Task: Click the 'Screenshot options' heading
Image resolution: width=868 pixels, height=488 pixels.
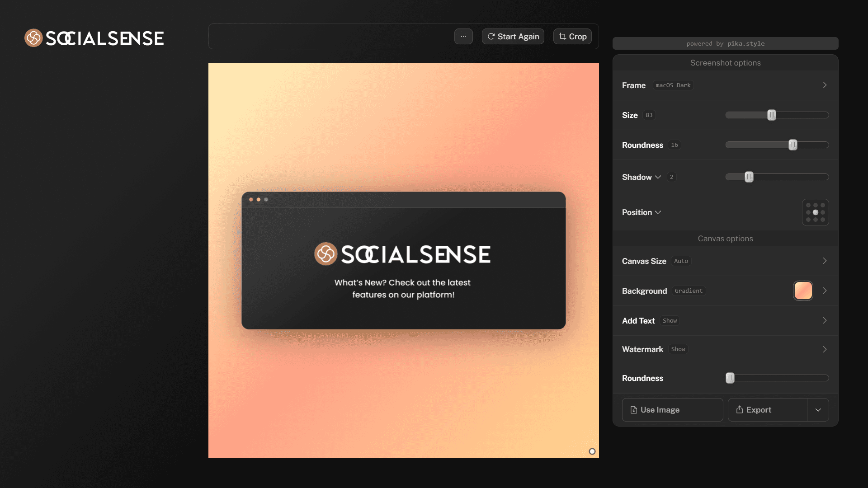Action: tap(725, 63)
